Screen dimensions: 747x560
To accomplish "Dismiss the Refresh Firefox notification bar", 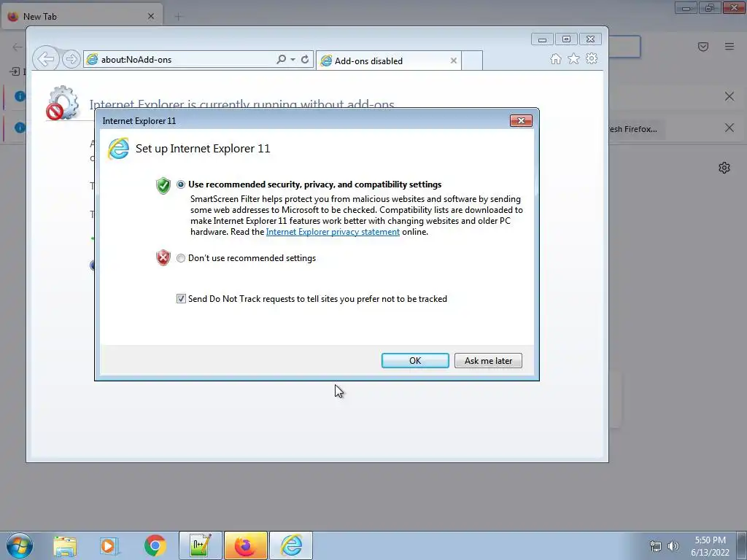I will point(729,128).
